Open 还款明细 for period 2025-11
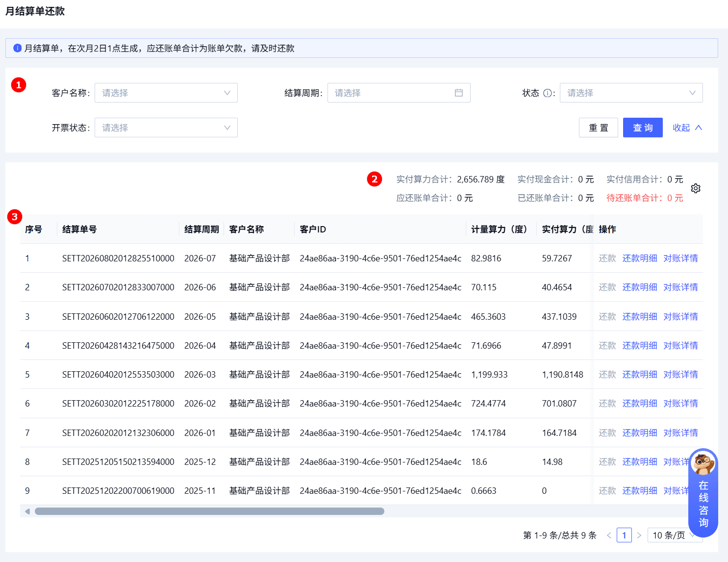 640,491
